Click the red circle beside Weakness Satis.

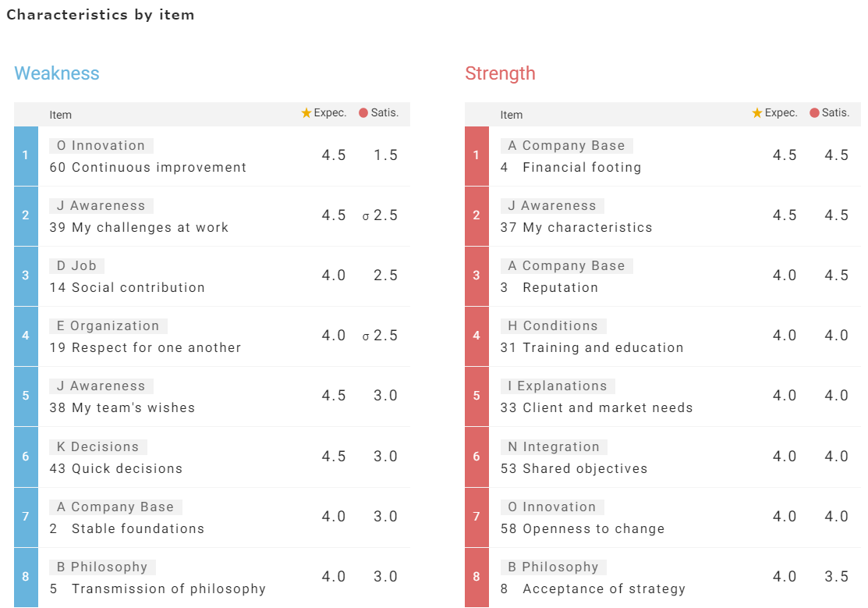363,113
